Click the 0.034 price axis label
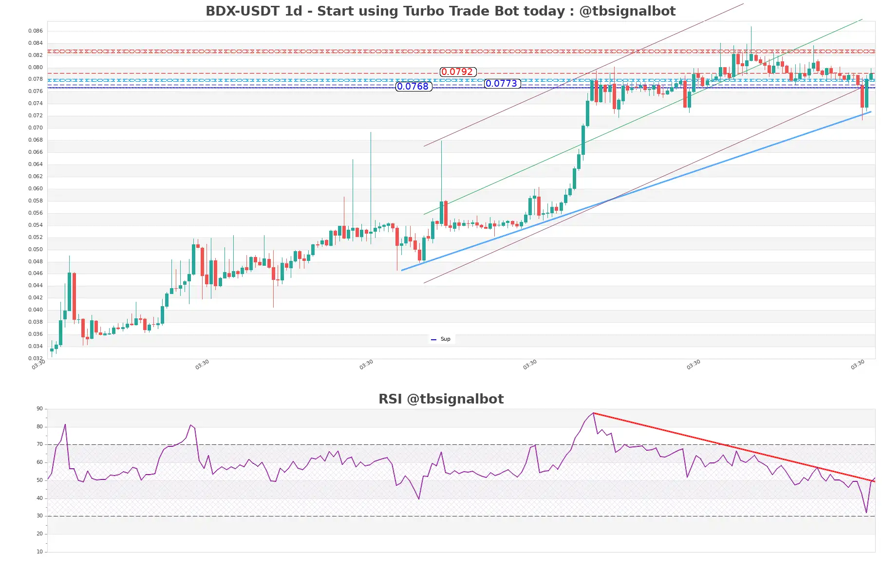Screen dimensions: 882x588 coord(36,347)
